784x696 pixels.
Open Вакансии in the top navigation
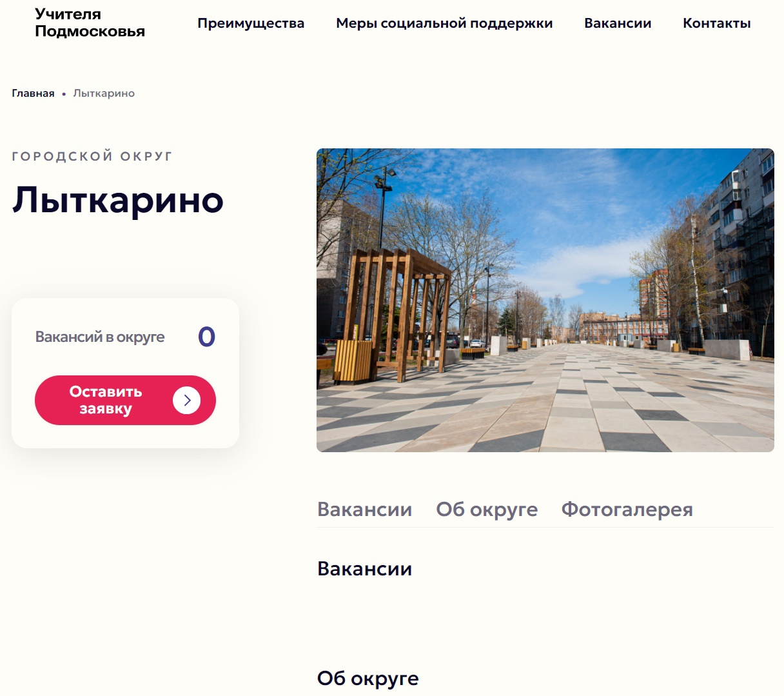click(x=618, y=23)
